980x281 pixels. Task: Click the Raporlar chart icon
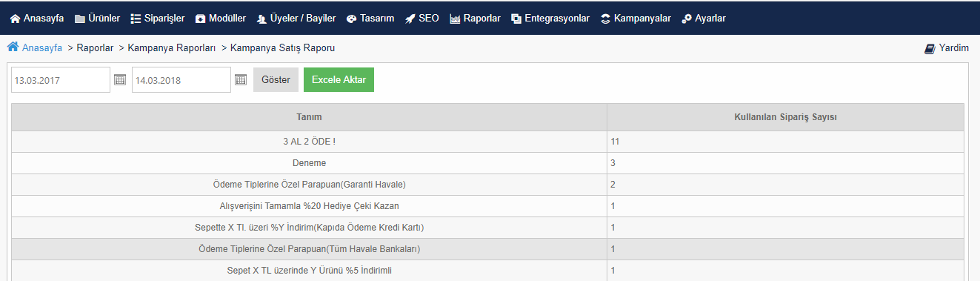coord(455,19)
